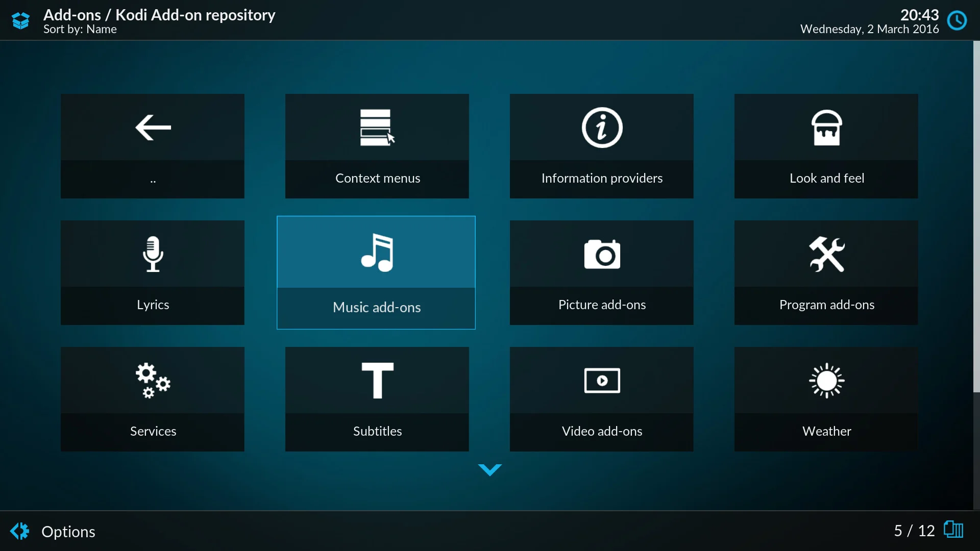Click the view mode icon beside 5 / 12
This screenshot has width=980, height=551.
coord(953,530)
